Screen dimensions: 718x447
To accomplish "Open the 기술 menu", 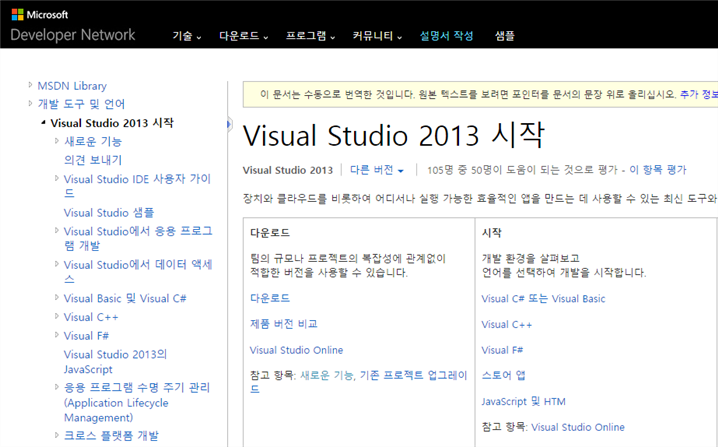I will (187, 36).
